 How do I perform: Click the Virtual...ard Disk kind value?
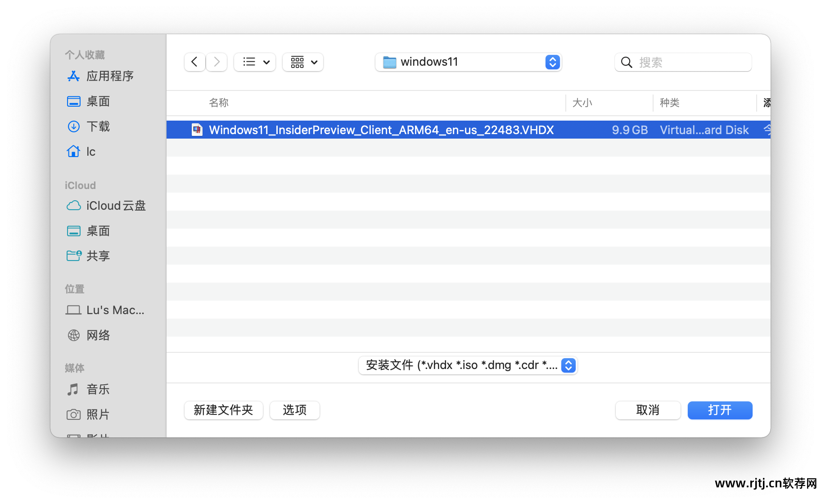pos(704,130)
